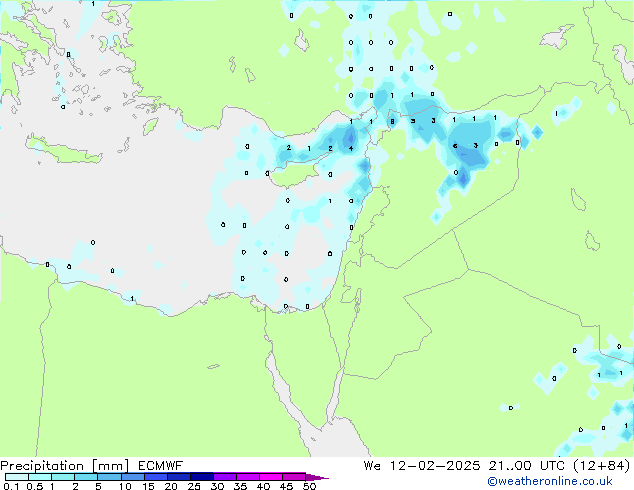
Task: Click the 'Precipitation' title word
Action: point(42,466)
